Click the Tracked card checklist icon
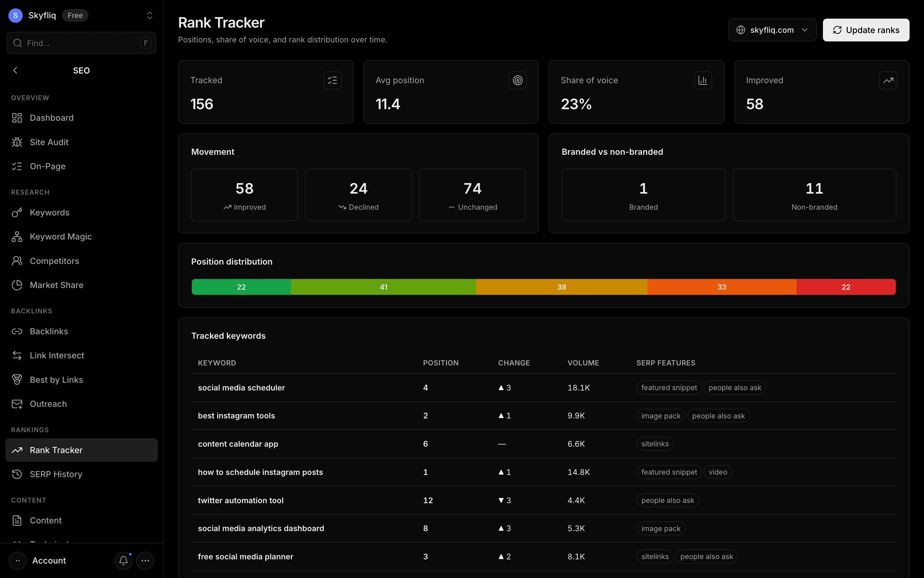The image size is (924, 578). [332, 80]
